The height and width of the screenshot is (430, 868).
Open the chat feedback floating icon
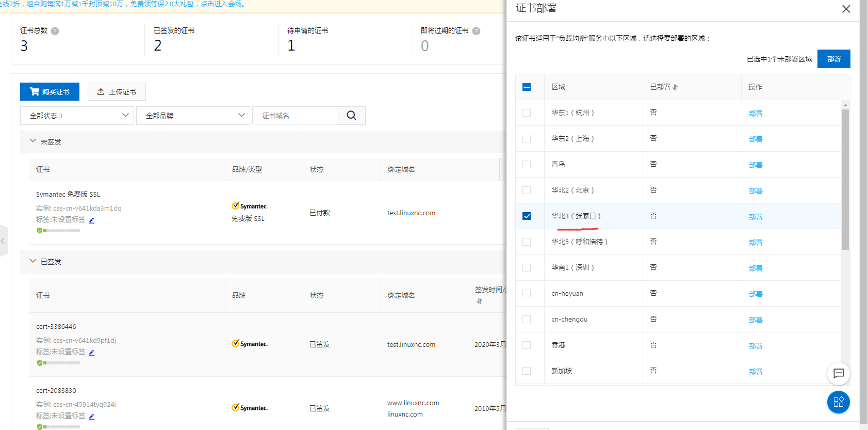[x=839, y=373]
